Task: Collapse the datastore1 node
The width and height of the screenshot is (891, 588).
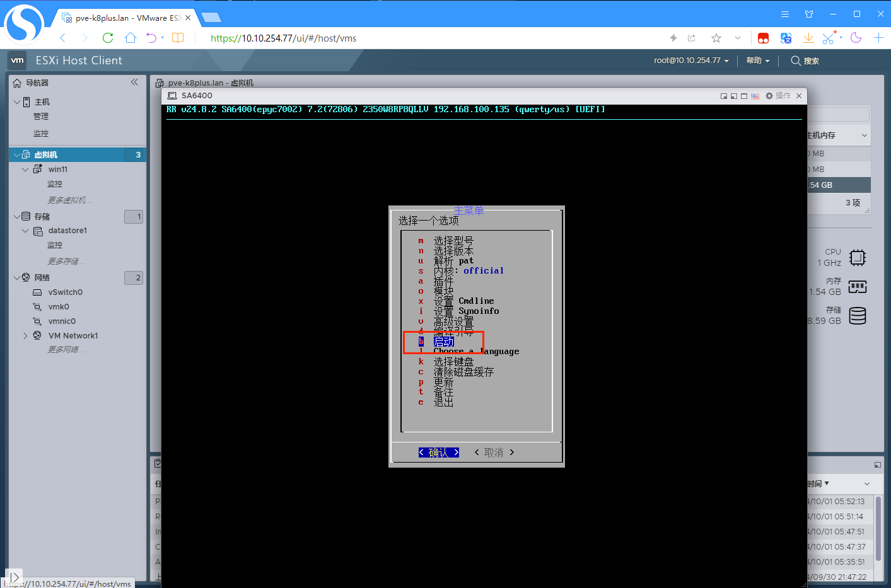Action: pos(25,231)
